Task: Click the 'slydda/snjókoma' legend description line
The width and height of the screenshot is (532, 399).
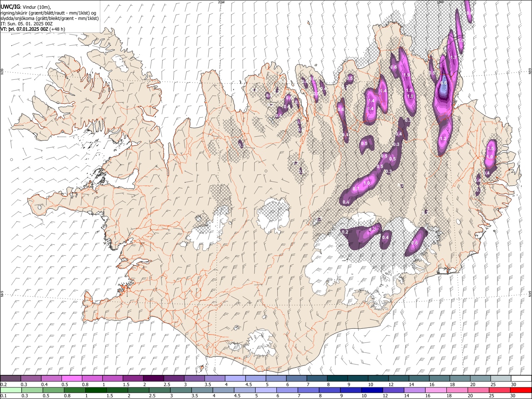Action: [50, 18]
